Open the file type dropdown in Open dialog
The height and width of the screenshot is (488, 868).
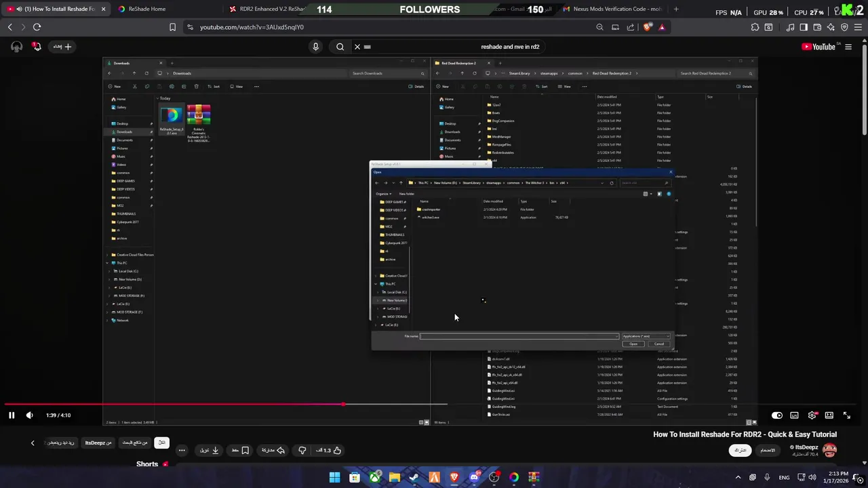tap(646, 336)
